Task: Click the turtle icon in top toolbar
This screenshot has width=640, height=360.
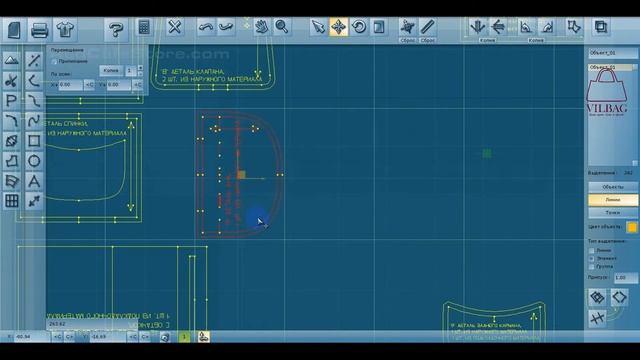Action: [407, 27]
